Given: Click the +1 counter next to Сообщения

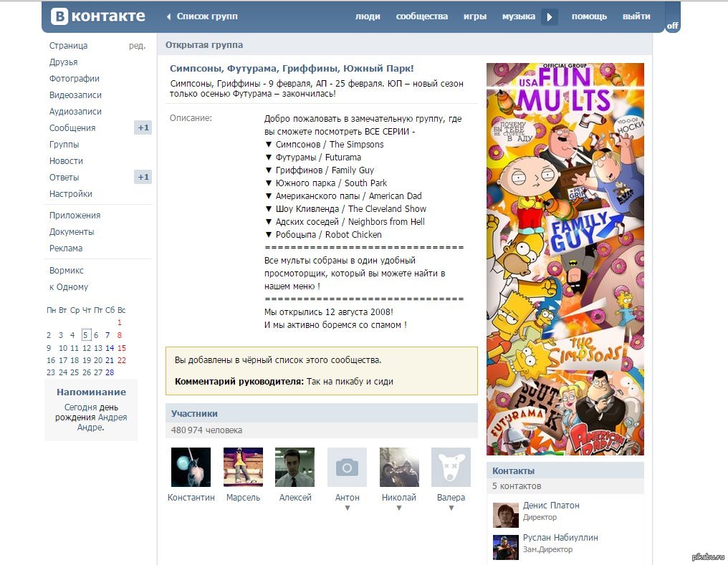Looking at the screenshot, I should pyautogui.click(x=143, y=128).
